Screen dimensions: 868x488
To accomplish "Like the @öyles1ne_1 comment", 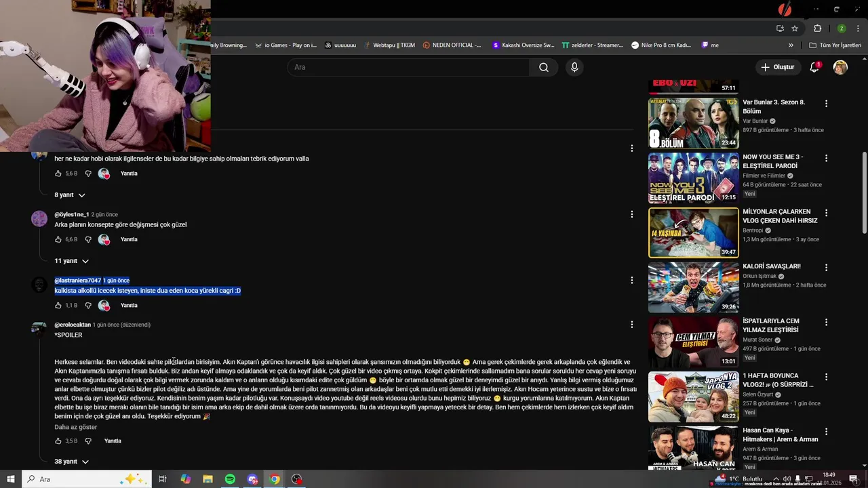I will (x=58, y=239).
